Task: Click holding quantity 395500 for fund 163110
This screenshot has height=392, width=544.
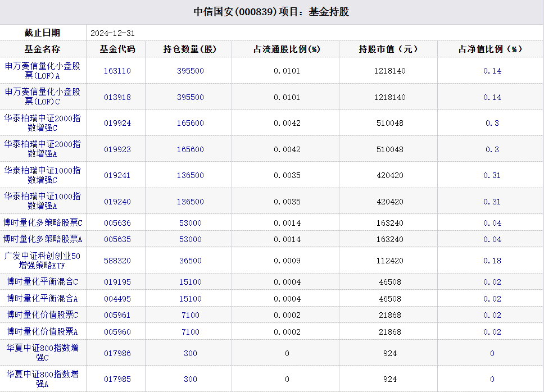Action: (x=190, y=71)
